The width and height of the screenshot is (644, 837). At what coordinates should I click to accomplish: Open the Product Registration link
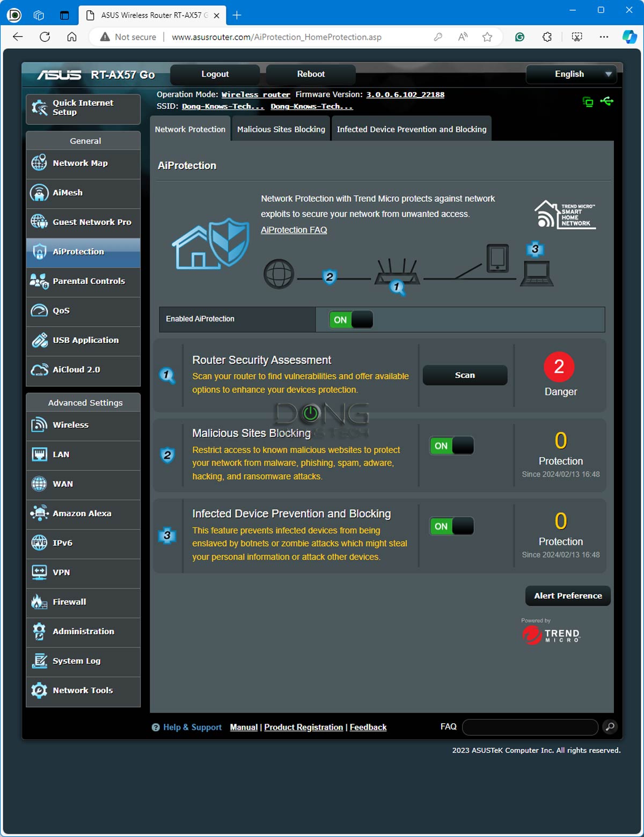303,727
